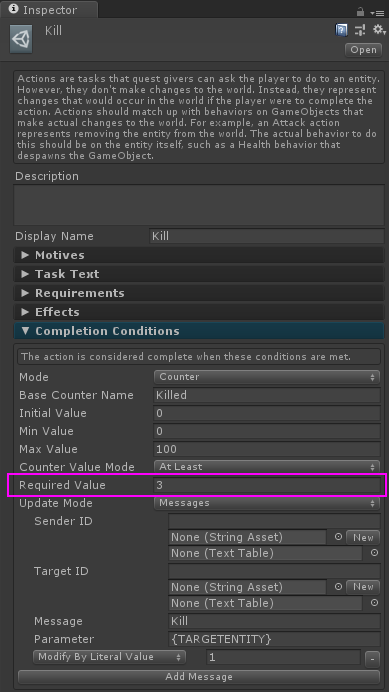
Task: Click the Inspector lock icon
Action: pos(360,11)
